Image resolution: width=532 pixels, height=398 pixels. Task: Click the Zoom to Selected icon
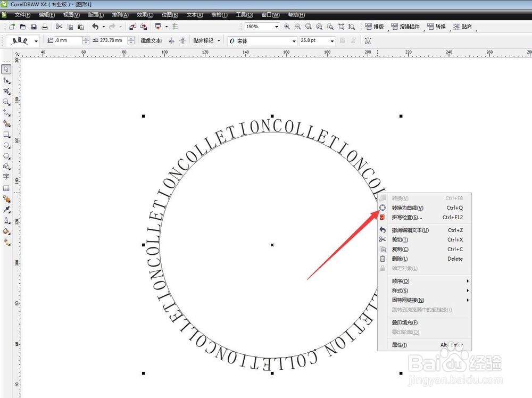click(x=309, y=27)
